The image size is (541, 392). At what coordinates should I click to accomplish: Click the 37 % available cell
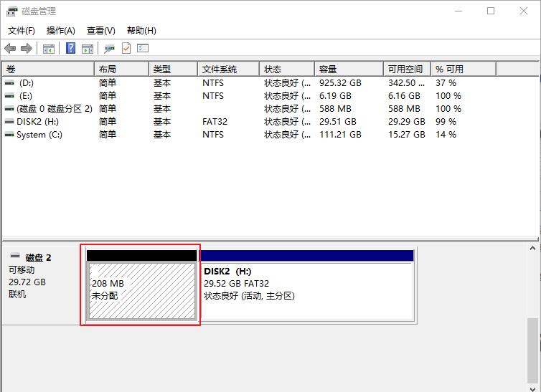point(446,83)
